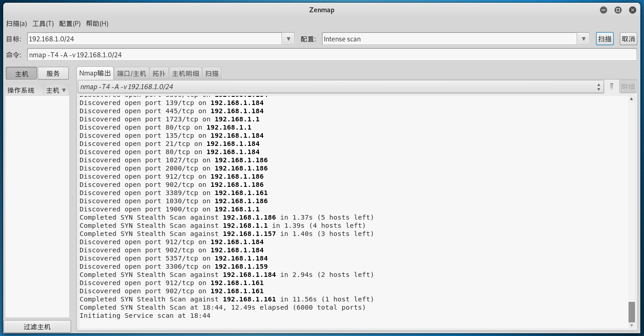Click the line "Discovered open port 5357/tcp"
Image resolution: width=644 pixels, height=336 pixels.
click(174, 258)
